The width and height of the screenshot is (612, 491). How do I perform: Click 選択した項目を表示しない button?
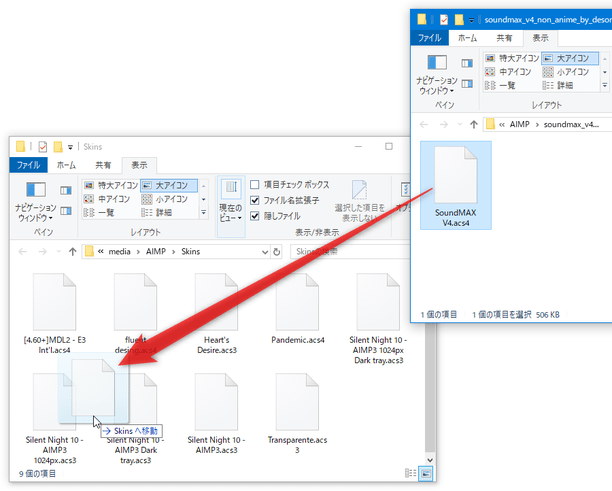pyautogui.click(x=359, y=201)
